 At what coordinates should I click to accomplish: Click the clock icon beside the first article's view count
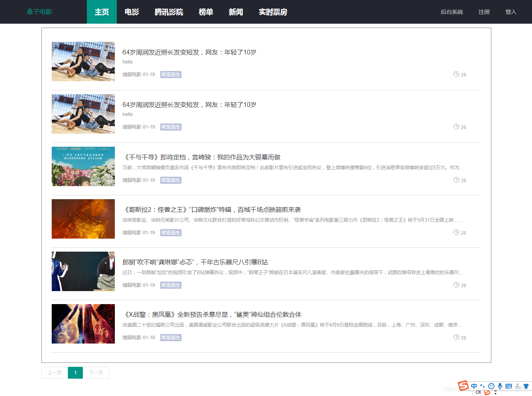coord(456,74)
